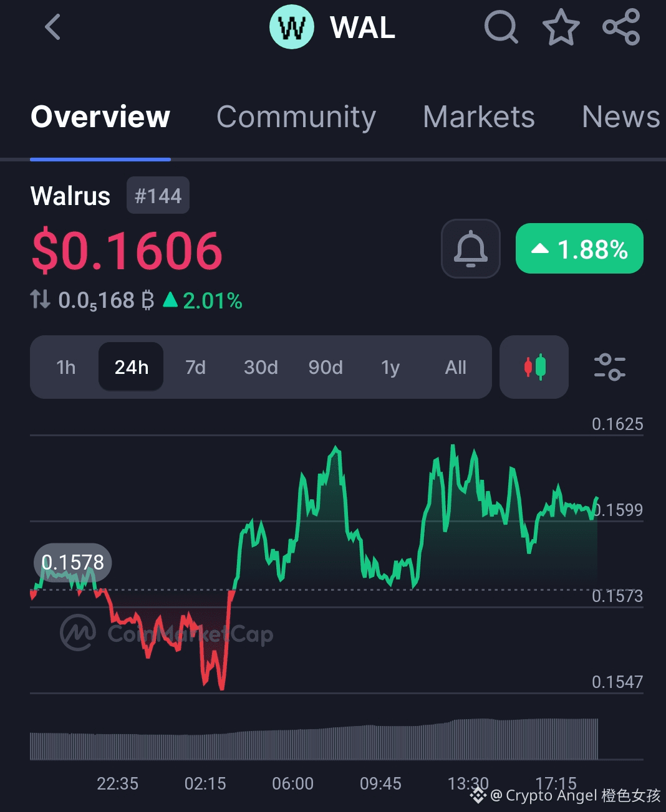Open the Markets tab
The width and height of the screenshot is (666, 812).
(x=479, y=117)
